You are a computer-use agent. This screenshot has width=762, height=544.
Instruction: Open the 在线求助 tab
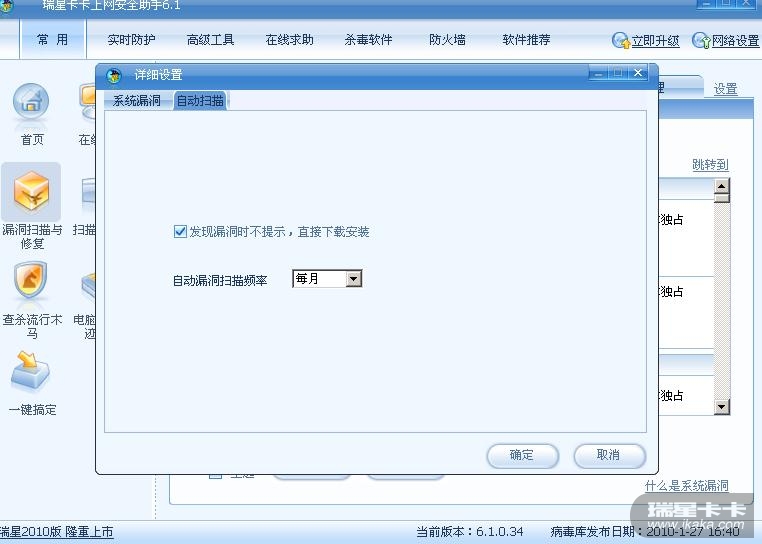click(x=290, y=40)
